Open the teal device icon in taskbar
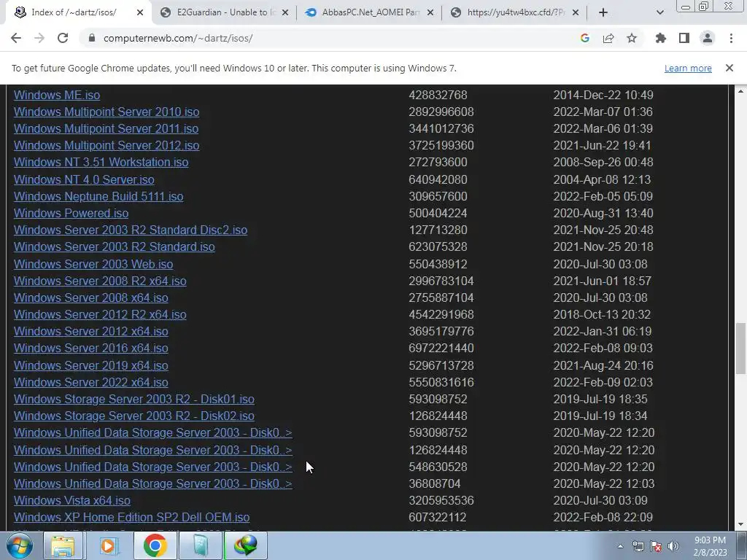Image resolution: width=747 pixels, height=560 pixels. coord(201,545)
